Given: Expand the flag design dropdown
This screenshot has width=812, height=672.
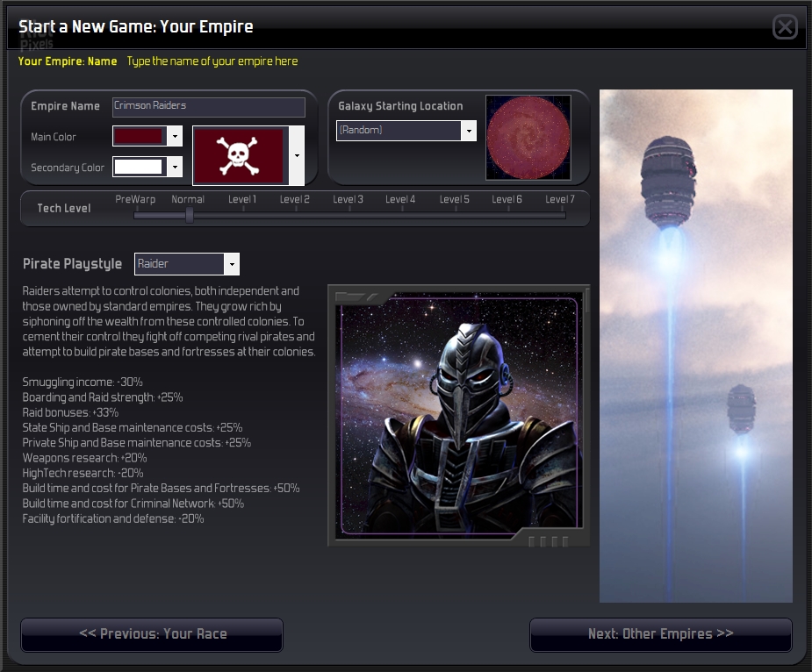Looking at the screenshot, I should [297, 156].
